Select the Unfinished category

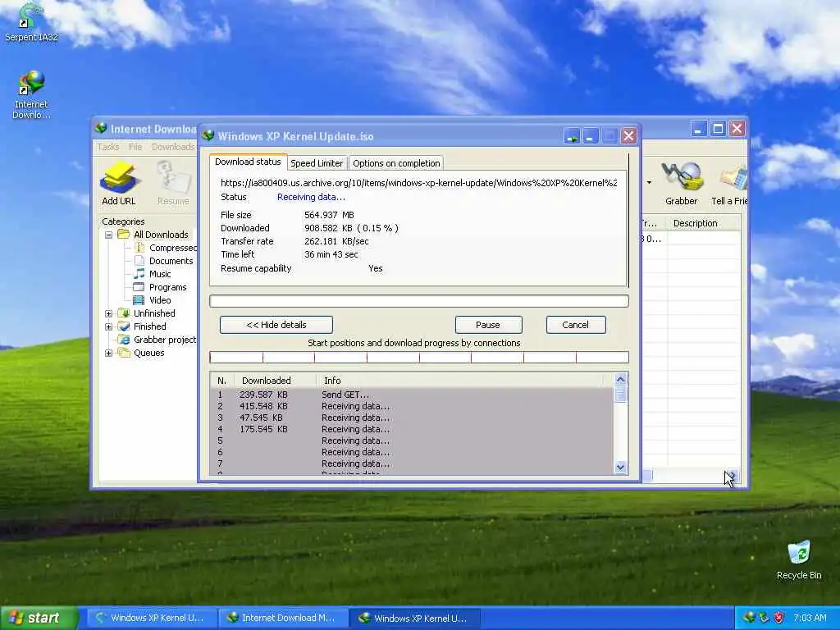point(154,313)
